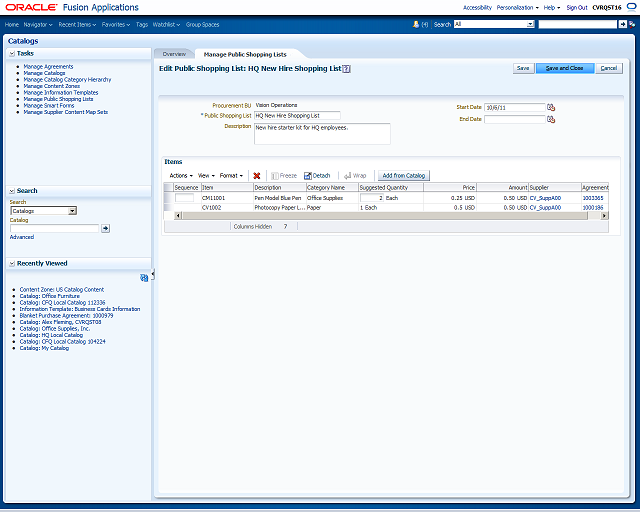This screenshot has width=640, height=512.
Task: Click the Save and Close button
Action: pyautogui.click(x=565, y=68)
